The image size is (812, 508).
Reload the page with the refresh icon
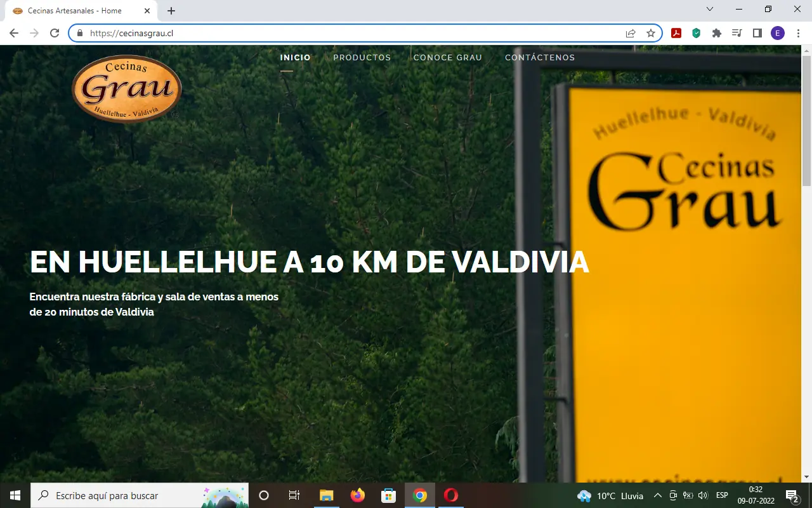55,33
